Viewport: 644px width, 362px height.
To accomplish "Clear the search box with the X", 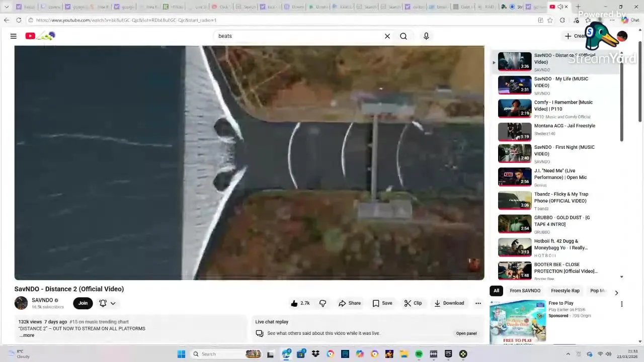I will click(x=387, y=36).
